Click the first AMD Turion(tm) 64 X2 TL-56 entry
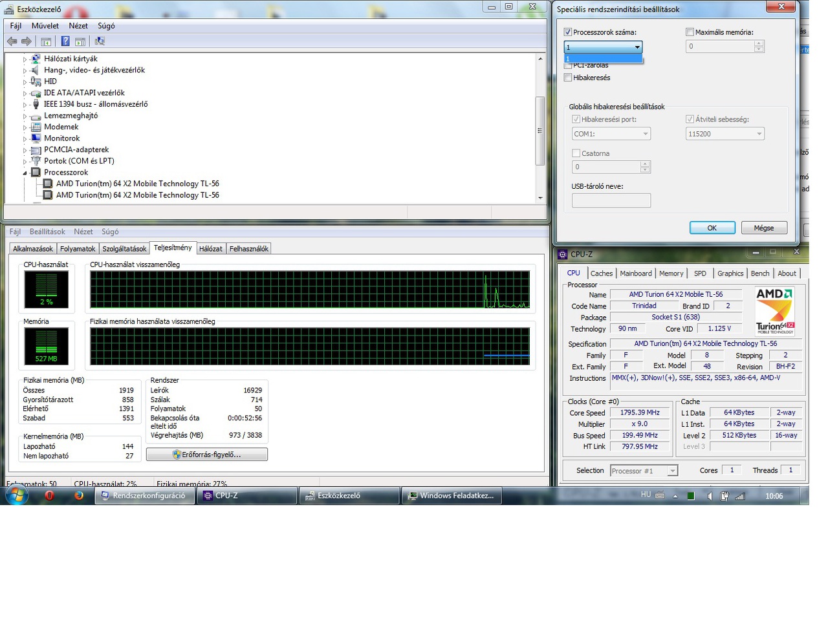828x644 pixels. coord(137,184)
